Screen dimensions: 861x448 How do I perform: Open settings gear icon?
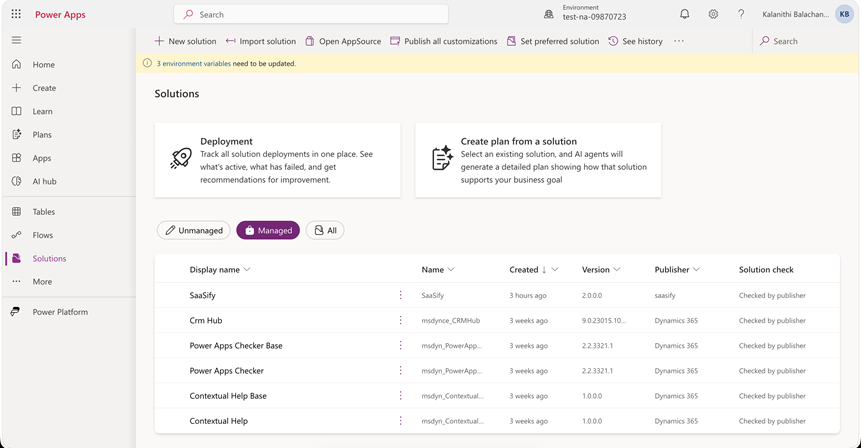(x=713, y=14)
